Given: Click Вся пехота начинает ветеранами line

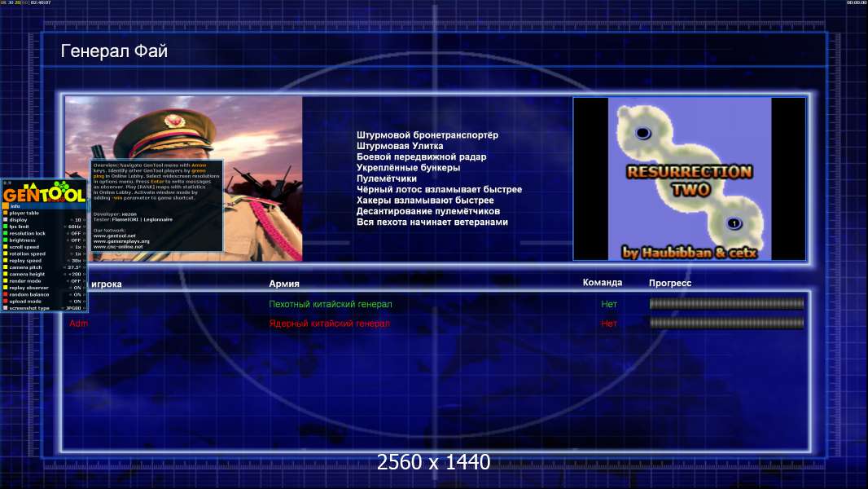Looking at the screenshot, I should [432, 222].
